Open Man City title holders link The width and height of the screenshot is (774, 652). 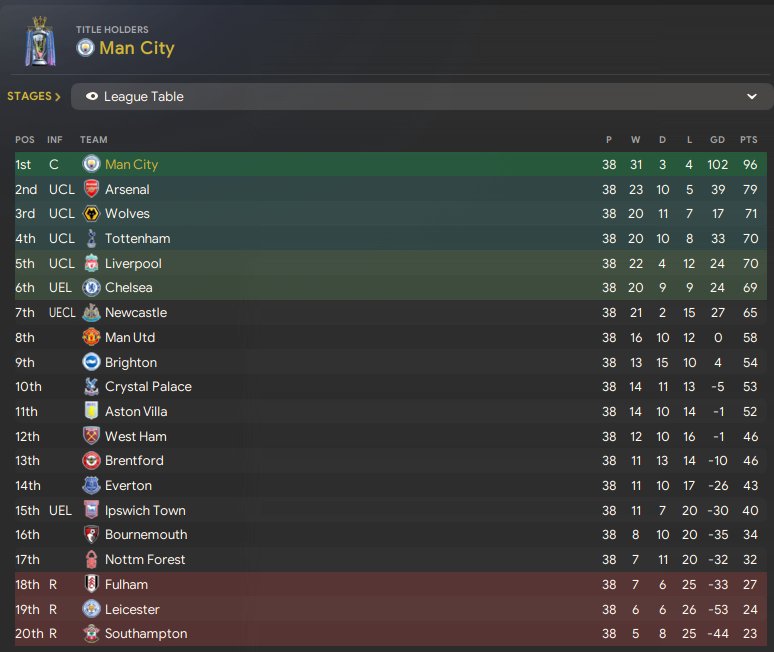[137, 48]
